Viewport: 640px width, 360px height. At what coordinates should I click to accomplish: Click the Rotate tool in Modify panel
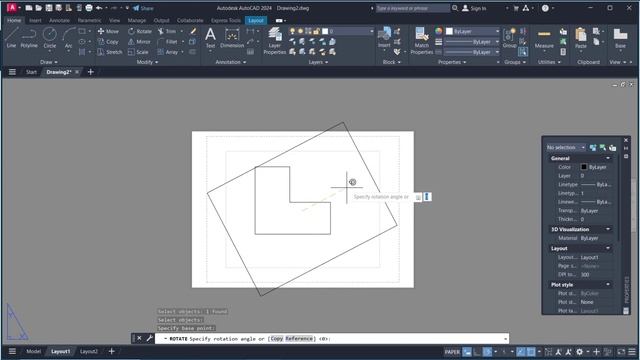coord(140,31)
